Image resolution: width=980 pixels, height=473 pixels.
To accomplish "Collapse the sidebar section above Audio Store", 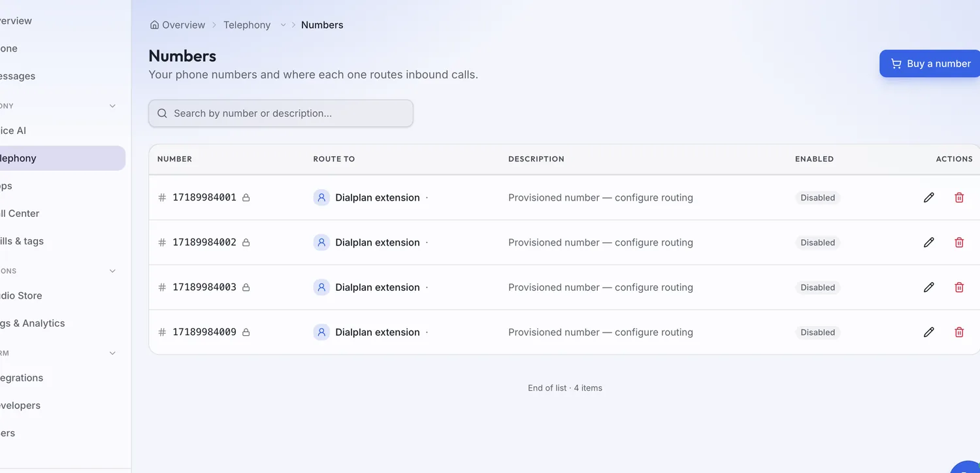I will pos(112,270).
